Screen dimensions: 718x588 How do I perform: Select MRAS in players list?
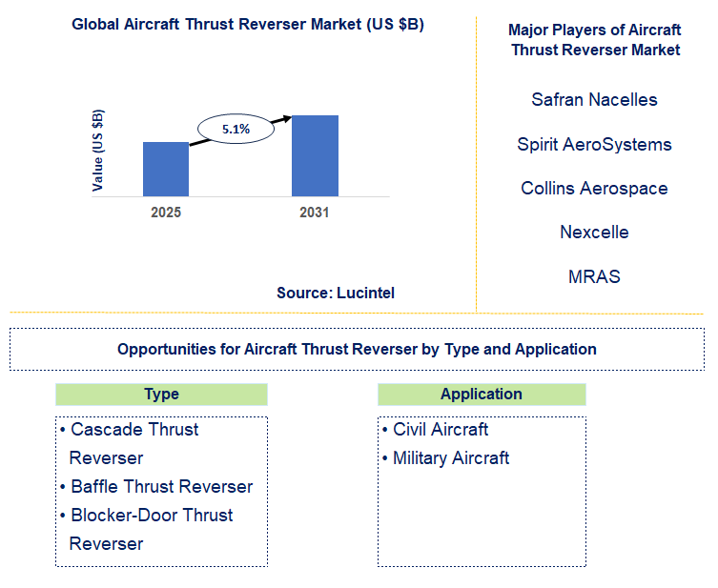click(x=594, y=276)
